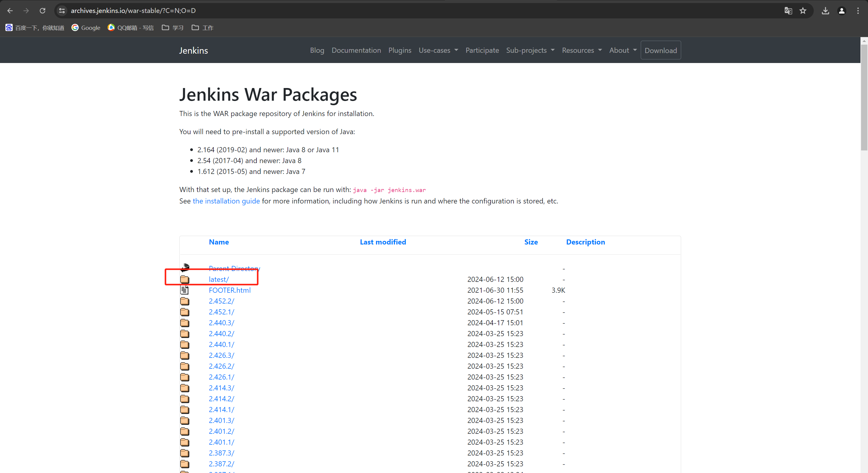Open the 2.452.2/ directory link
Viewport: 868px width, 473px height.
[222, 301]
